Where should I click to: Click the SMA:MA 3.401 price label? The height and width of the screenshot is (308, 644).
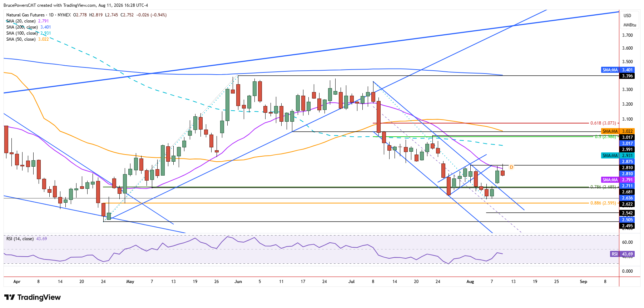click(x=618, y=70)
